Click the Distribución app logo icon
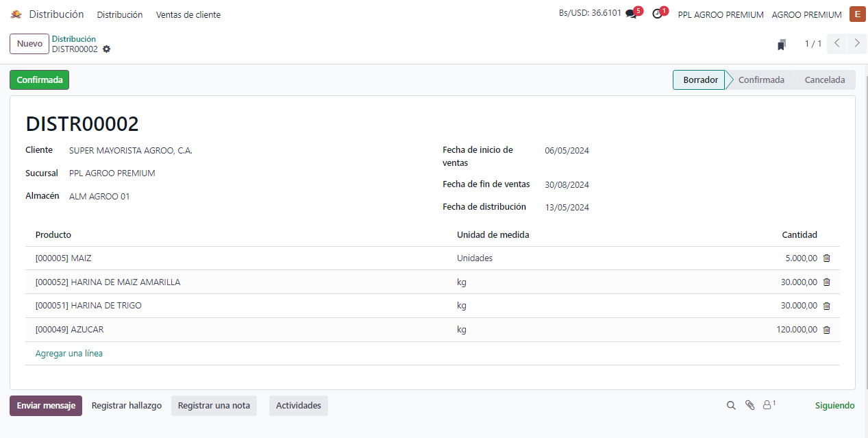868x438 pixels. click(16, 14)
